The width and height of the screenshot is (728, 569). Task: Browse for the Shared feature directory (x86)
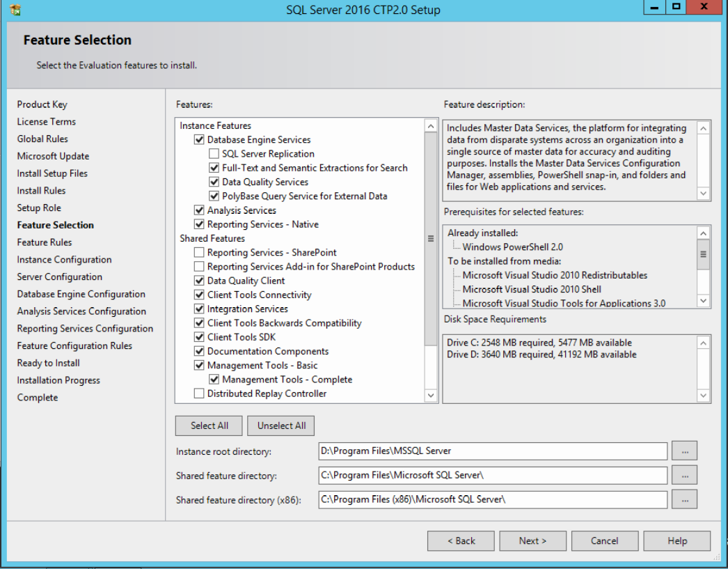685,499
